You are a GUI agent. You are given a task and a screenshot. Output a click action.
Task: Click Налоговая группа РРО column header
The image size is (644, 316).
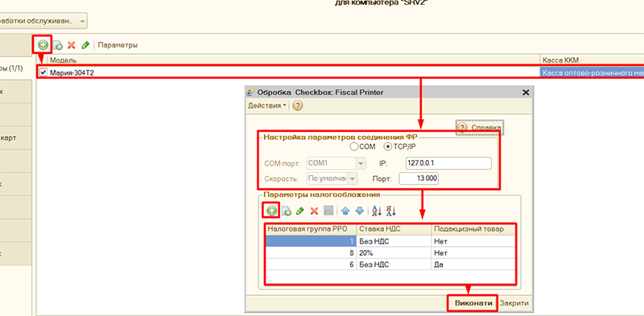[311, 229]
